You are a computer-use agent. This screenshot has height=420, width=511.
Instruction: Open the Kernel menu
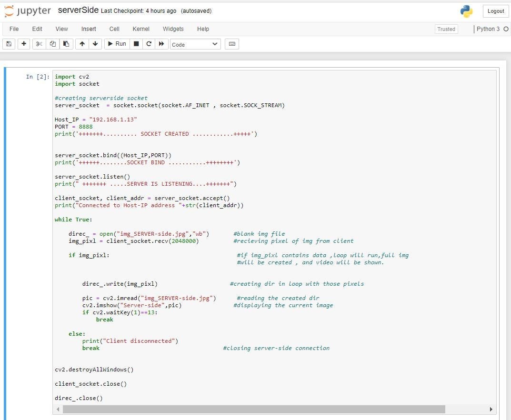coord(141,29)
